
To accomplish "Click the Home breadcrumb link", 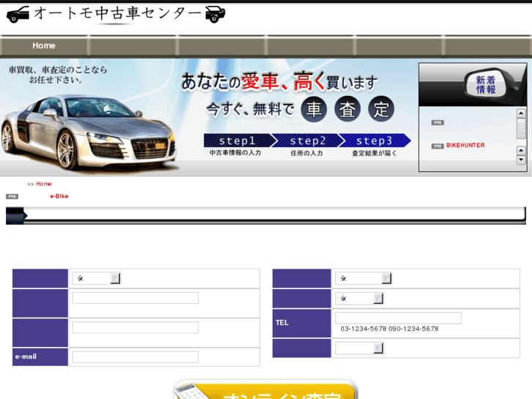I will (44, 184).
